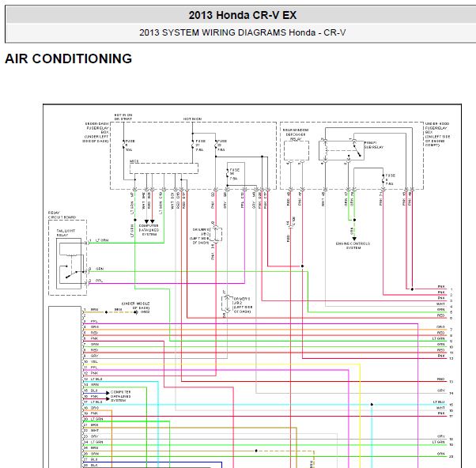Select the "2013 SYSTEM WIRING DIAGRAMS Honda - CR-V" subtitle

(x=242, y=32)
